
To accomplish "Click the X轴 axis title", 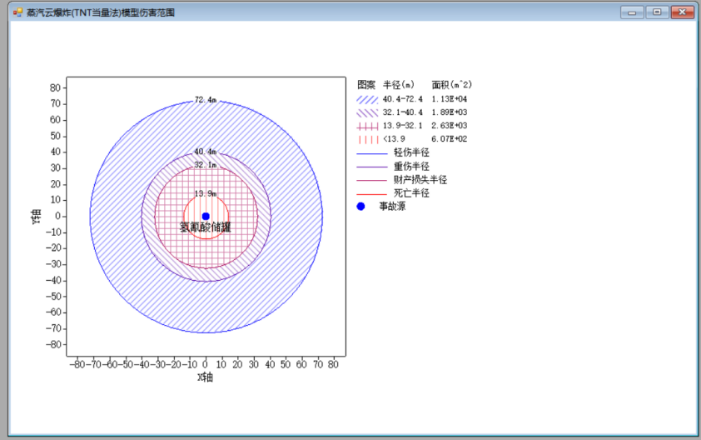I will coord(205,377).
